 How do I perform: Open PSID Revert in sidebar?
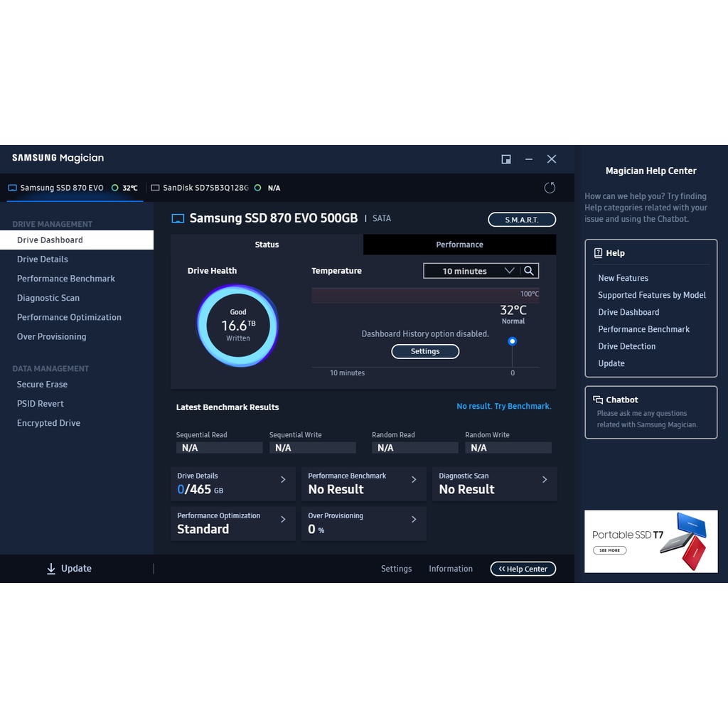coord(41,404)
